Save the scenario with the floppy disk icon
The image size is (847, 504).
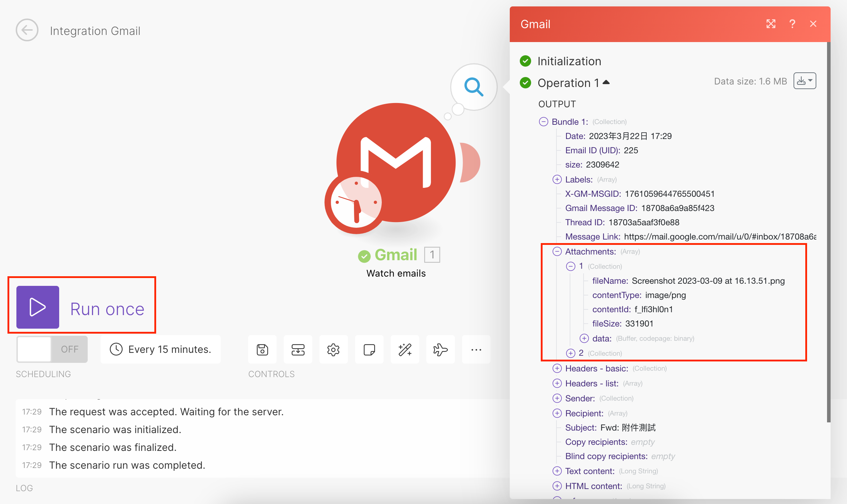(262, 349)
